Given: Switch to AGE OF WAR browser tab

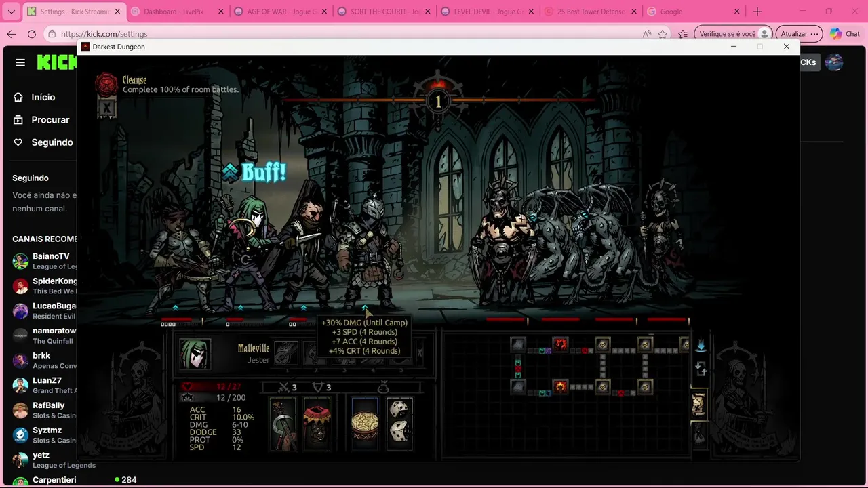Looking at the screenshot, I should 280,12.
